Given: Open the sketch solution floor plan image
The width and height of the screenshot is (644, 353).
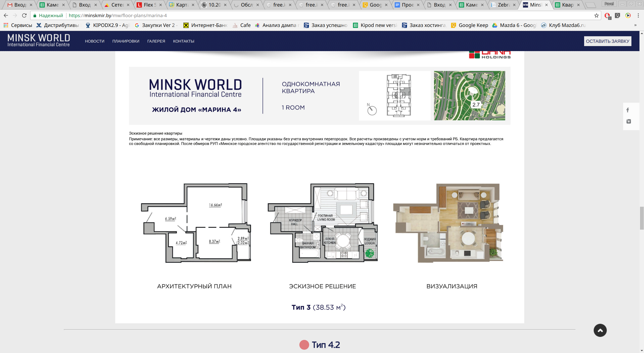Looking at the screenshot, I should tap(323, 223).
